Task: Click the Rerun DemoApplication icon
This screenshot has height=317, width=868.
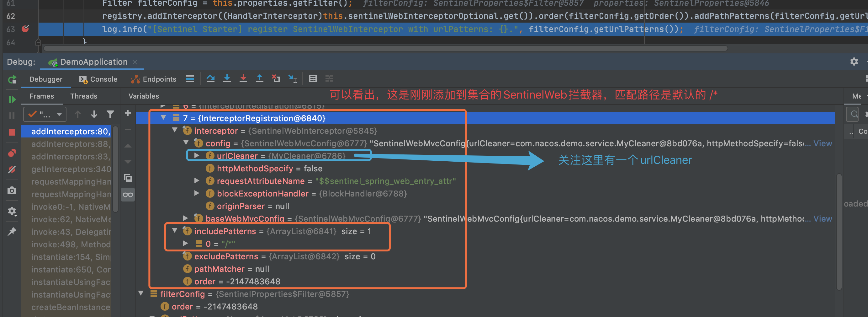Action: pyautogui.click(x=12, y=80)
